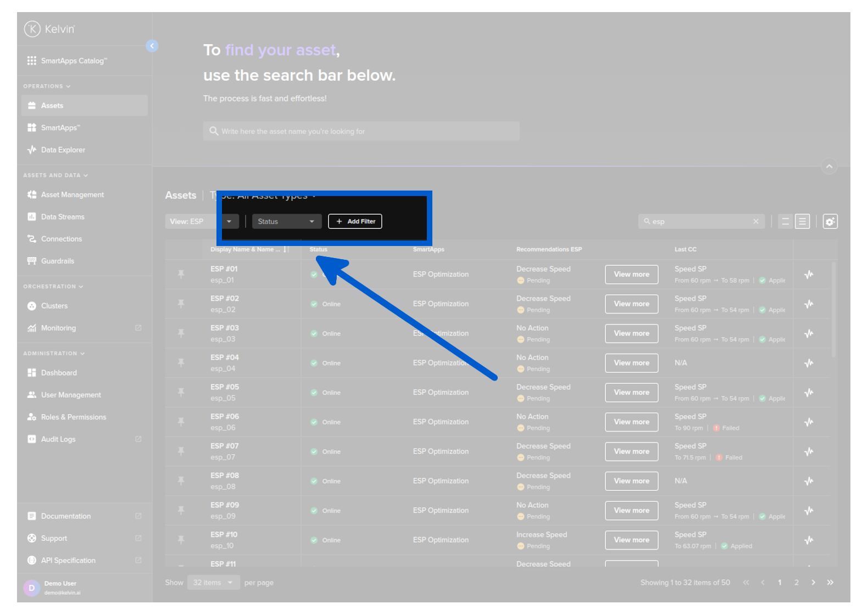Screen dimensions: 868x615
Task: Click View more for ESP #02
Action: pyautogui.click(x=631, y=304)
